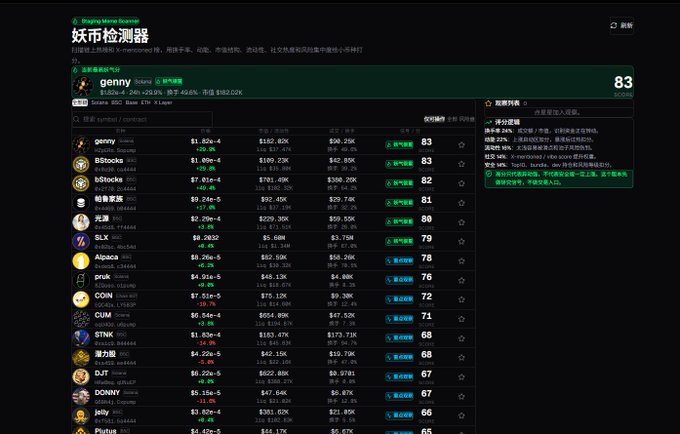The width and height of the screenshot is (680, 434).
Task: Click score 76 in pruk row
Action: [426, 277]
